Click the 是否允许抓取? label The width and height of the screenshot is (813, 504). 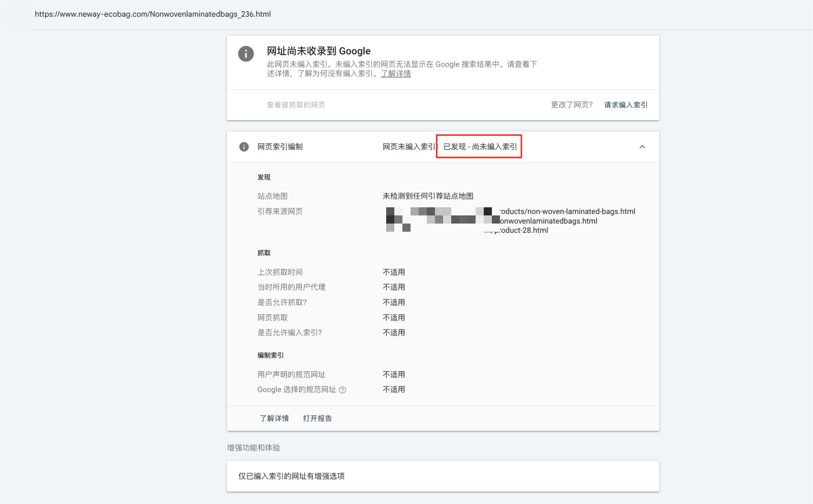(x=282, y=302)
